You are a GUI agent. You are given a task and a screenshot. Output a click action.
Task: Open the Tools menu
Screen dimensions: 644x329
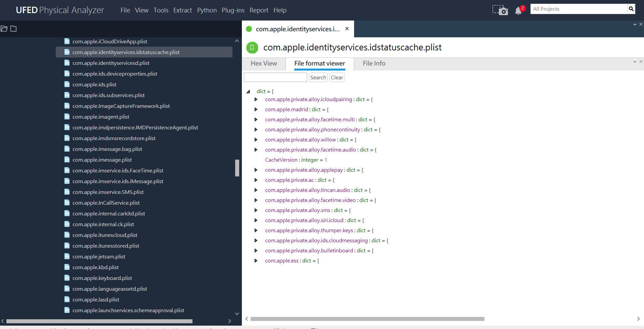[x=161, y=10]
